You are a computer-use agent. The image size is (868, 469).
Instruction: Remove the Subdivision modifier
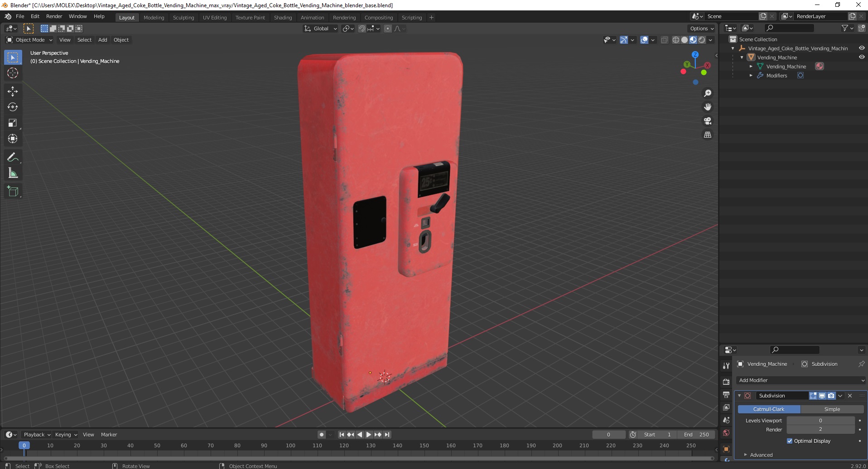click(x=850, y=396)
